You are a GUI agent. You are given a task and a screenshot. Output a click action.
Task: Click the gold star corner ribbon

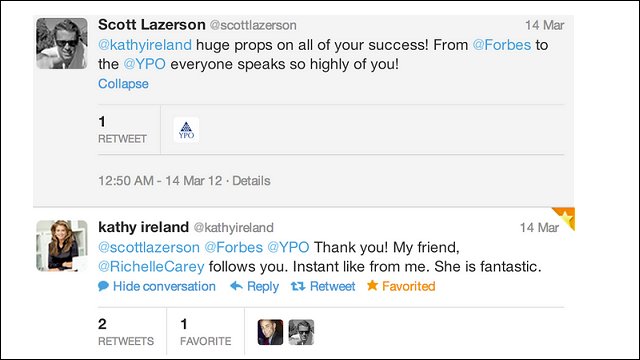point(565,218)
